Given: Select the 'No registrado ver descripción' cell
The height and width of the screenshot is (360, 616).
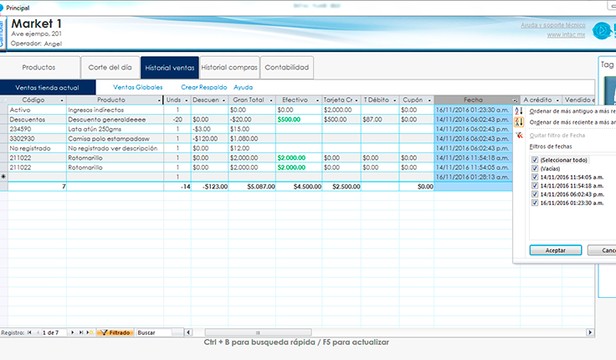Looking at the screenshot, I should [x=115, y=148].
